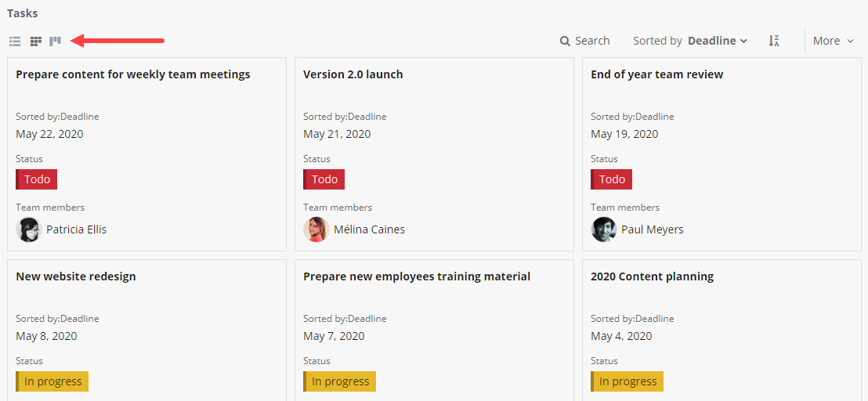Click Paul Meyers's avatar photo

(603, 229)
